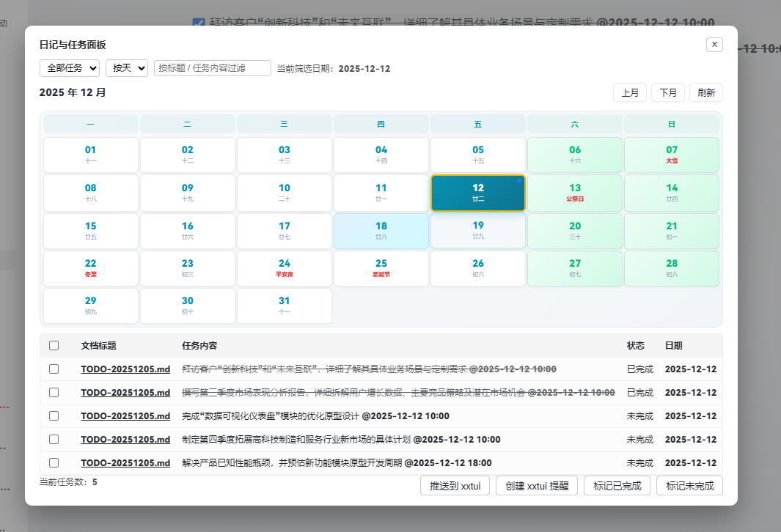
Task: Close the 日记与任务面板 dialog
Action: pyautogui.click(x=714, y=45)
